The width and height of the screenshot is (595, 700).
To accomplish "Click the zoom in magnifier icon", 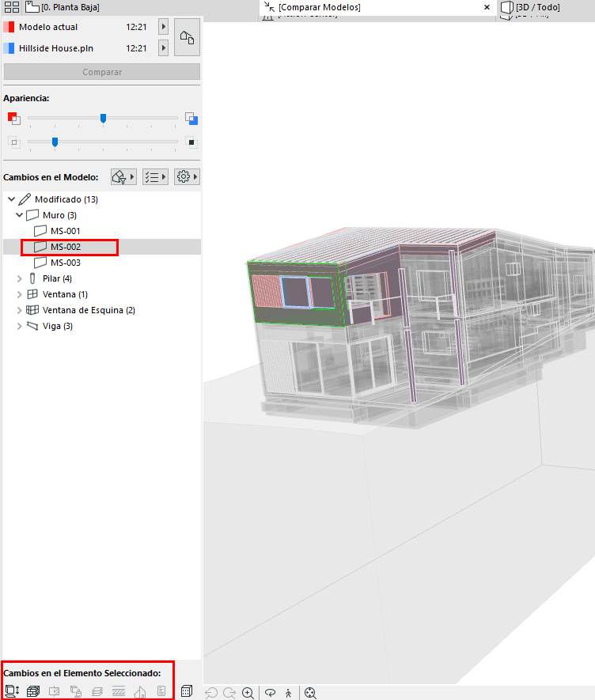I will (248, 693).
